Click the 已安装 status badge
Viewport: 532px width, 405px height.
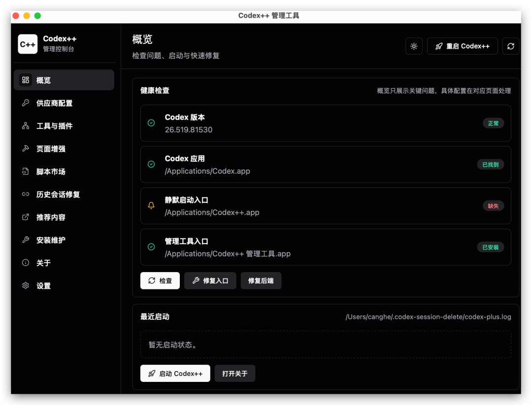tap(491, 248)
